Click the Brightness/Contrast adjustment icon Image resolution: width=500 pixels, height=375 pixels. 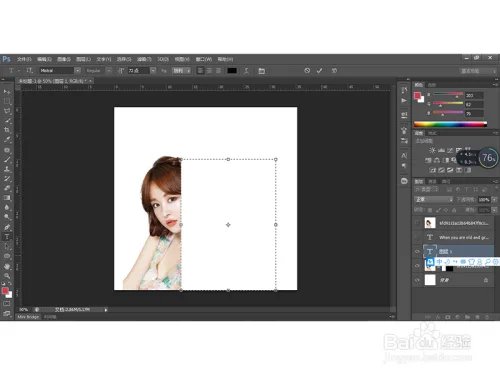coord(432,150)
